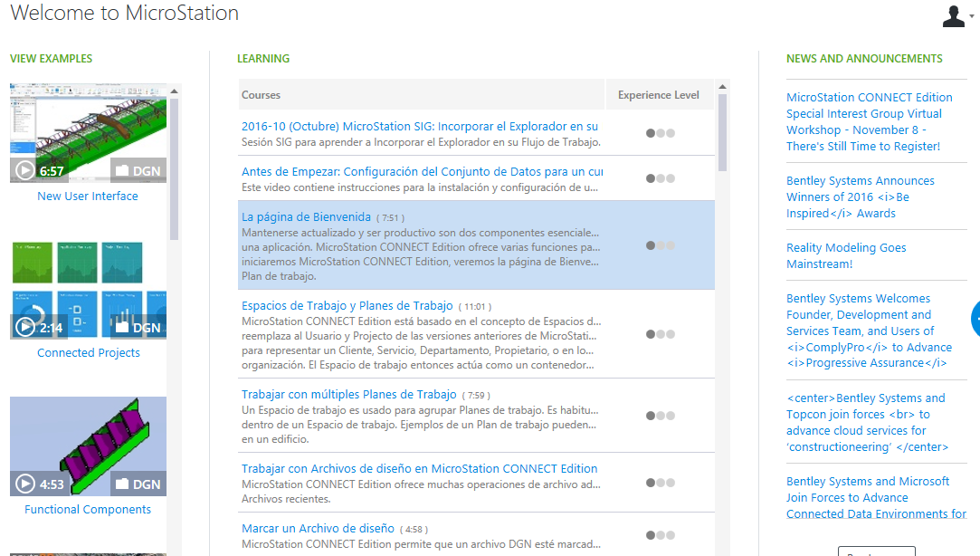Click the courses list scrollbar thumb
The image size is (980, 556).
coord(722,132)
